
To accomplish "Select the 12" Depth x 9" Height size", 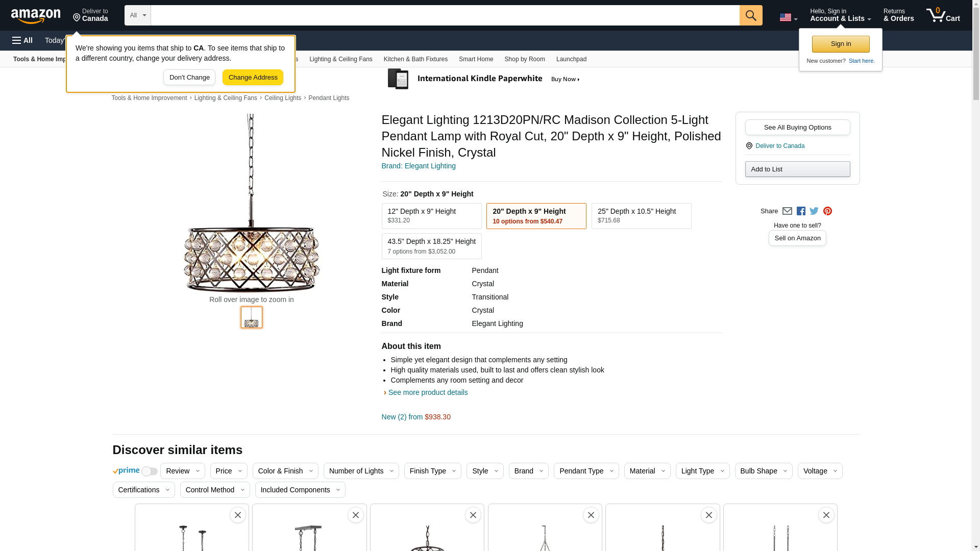I will pos(431,216).
